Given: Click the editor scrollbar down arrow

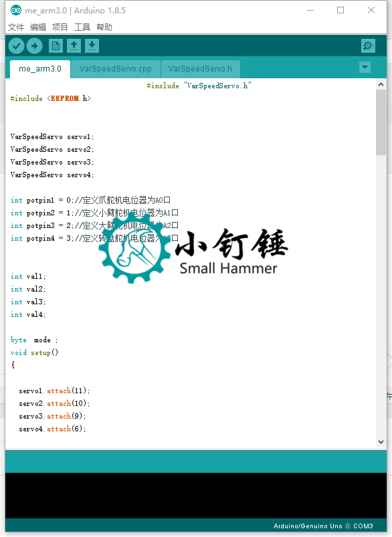Looking at the screenshot, I should coord(381,442).
